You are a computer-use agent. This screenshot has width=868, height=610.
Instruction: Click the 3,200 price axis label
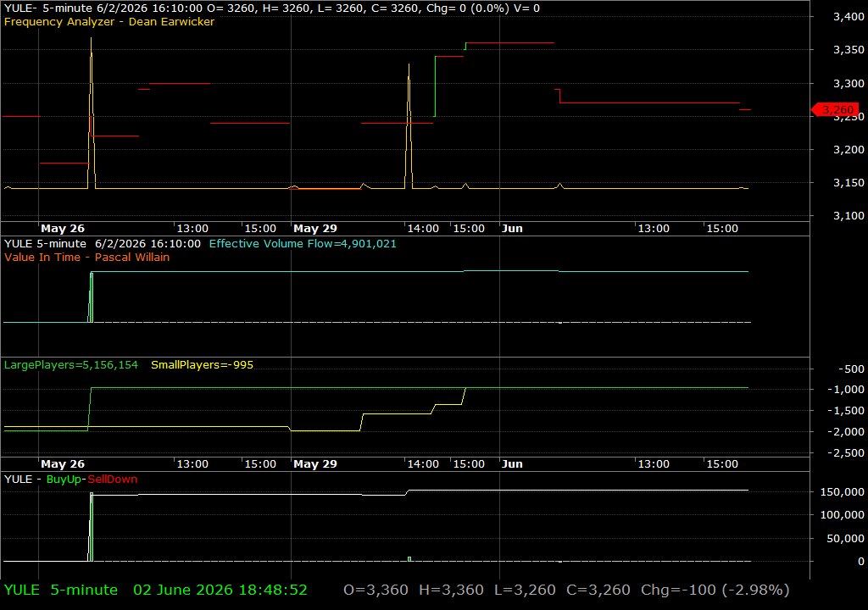(x=849, y=149)
